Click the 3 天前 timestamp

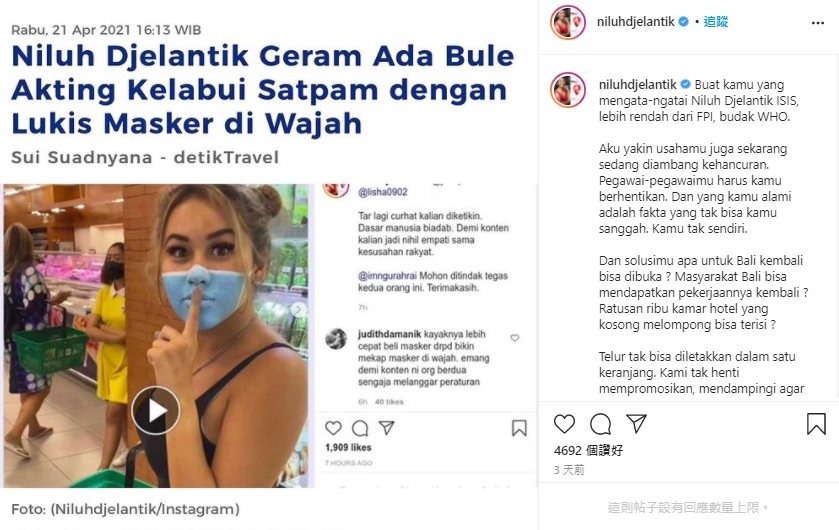click(x=569, y=470)
